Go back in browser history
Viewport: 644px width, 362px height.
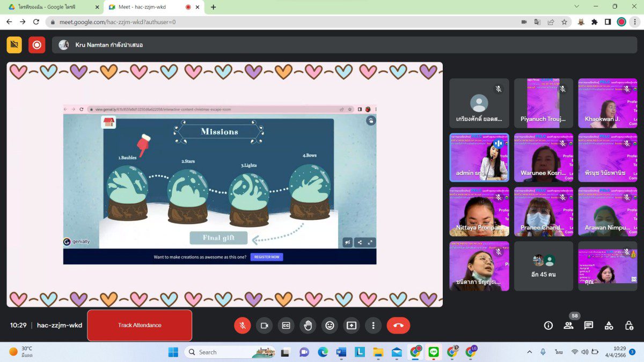[x=9, y=22]
